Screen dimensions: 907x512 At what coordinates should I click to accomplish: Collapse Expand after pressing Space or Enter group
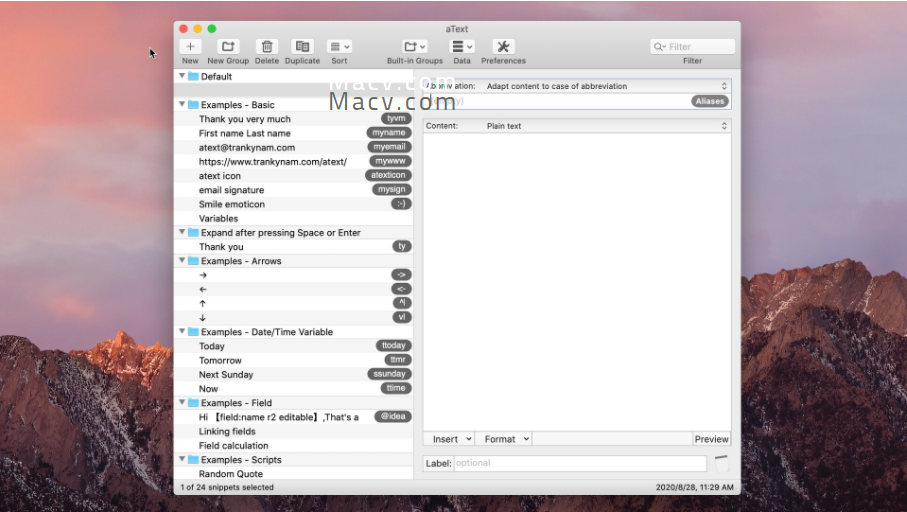click(x=182, y=232)
